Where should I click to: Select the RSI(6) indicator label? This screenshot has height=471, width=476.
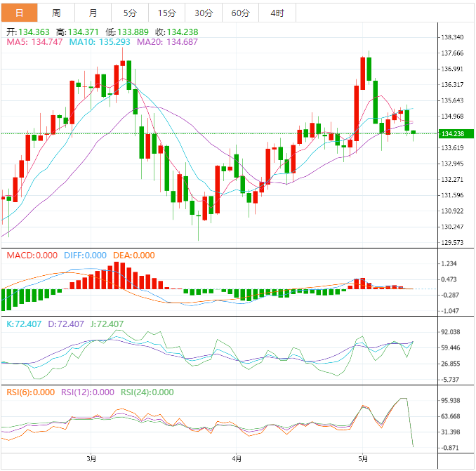coord(30,392)
